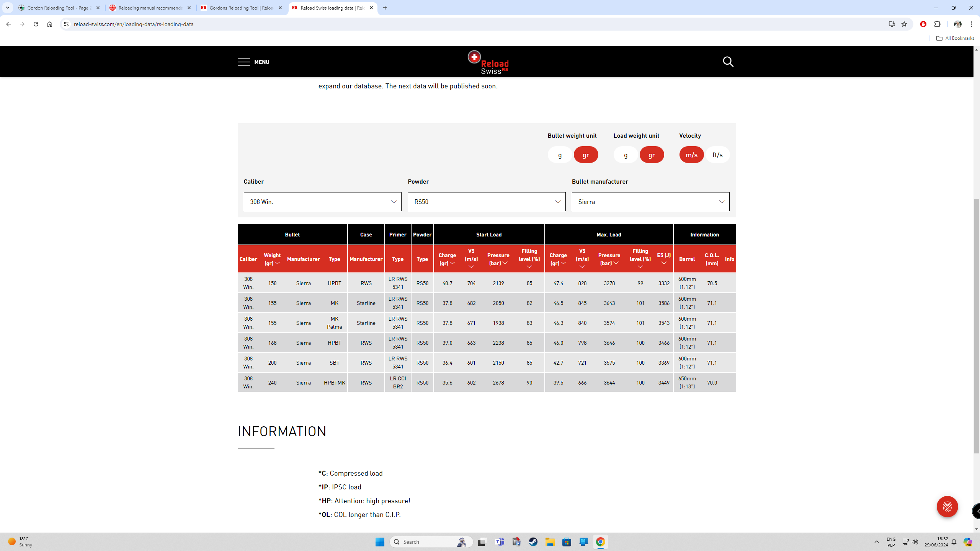
Task: Switch to Gordons Reloading Tool | Reload tab
Action: click(241, 8)
